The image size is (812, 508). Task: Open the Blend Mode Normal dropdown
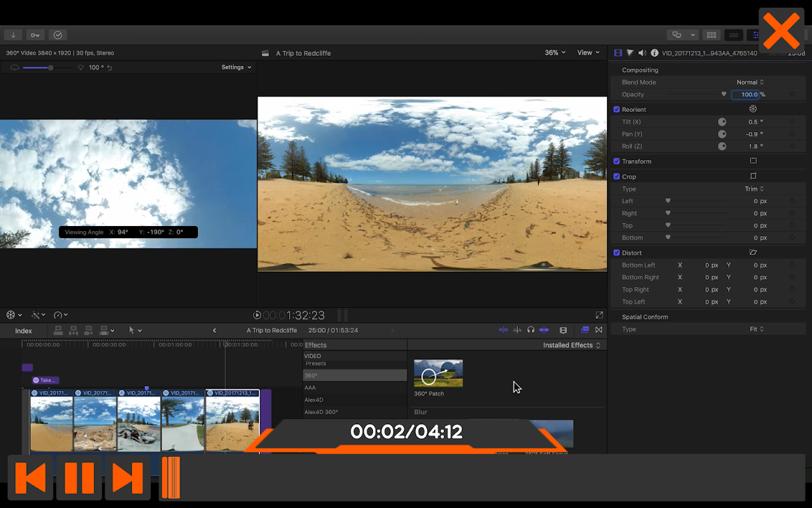(750, 83)
